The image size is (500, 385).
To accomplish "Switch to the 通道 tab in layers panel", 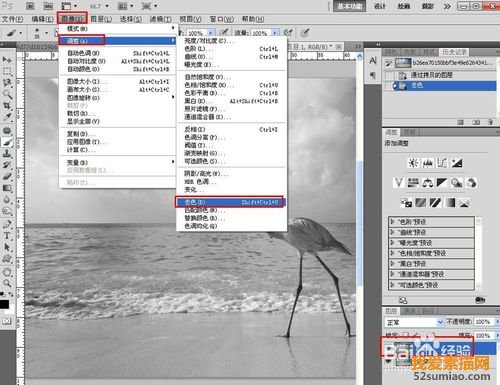I will 409,311.
